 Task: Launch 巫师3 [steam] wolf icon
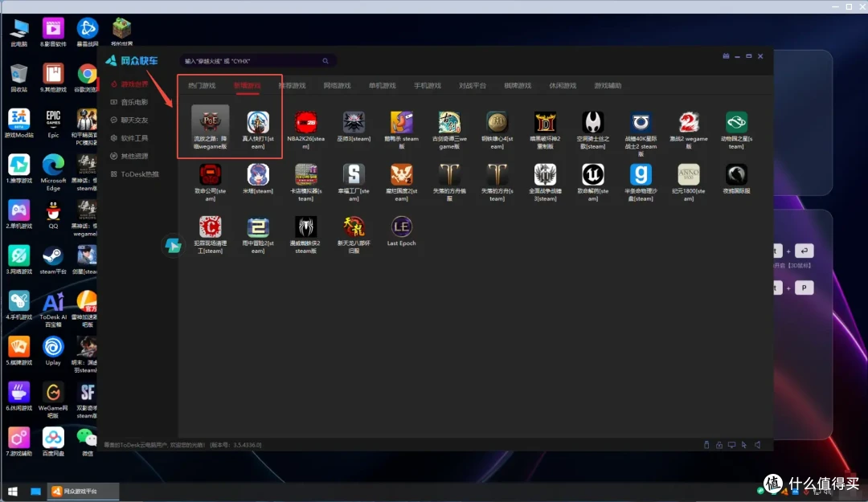(353, 122)
